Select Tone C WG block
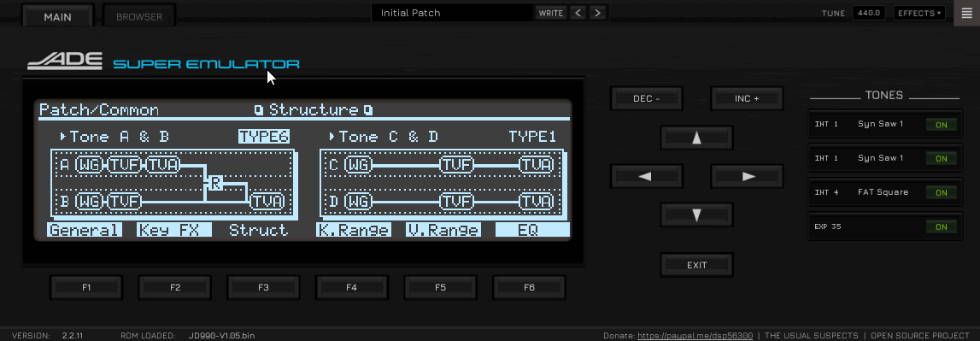Screen dimensions: 980x341 pos(359,165)
